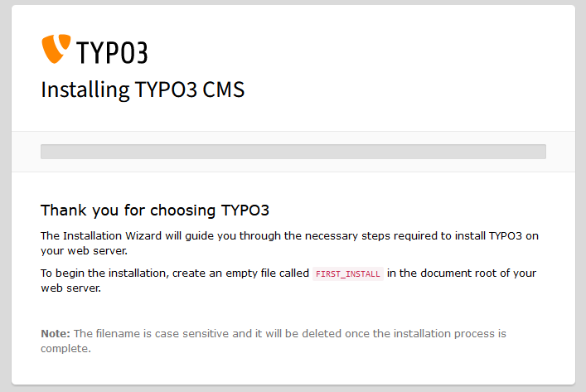Click the bold Note: label
The height and width of the screenshot is (392, 586).
56,333
